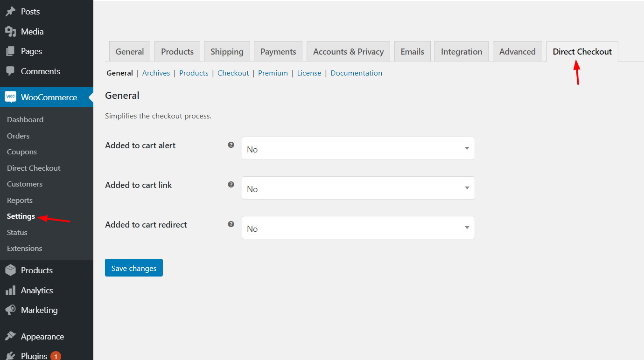The image size is (644, 360).
Task: Open the Advanced settings tab
Action: click(x=518, y=52)
